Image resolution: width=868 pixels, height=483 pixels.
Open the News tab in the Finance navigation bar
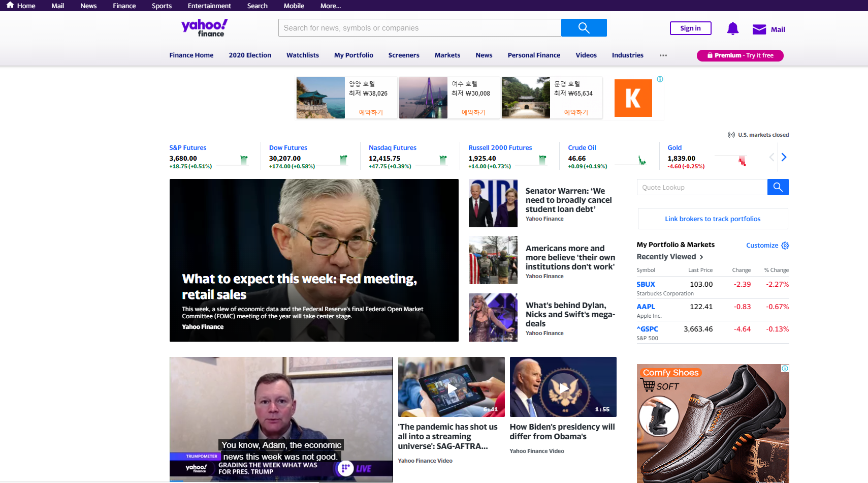[484, 55]
